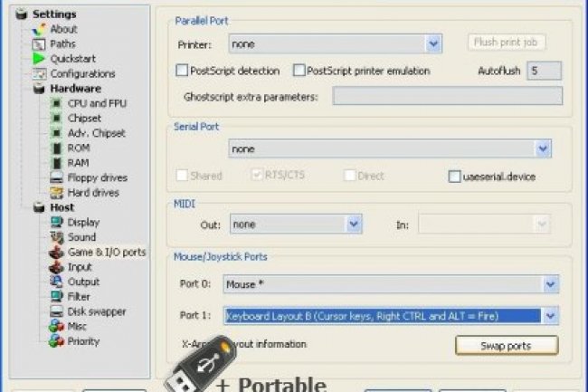Image resolution: width=588 pixels, height=392 pixels.
Task: Click the Hard drives icon
Action: tap(57, 193)
